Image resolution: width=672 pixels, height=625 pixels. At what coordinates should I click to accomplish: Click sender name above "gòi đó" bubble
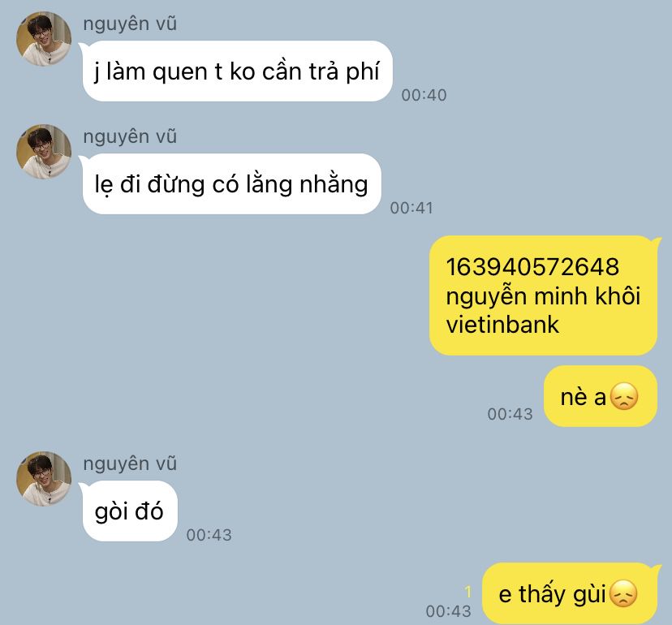point(130,463)
